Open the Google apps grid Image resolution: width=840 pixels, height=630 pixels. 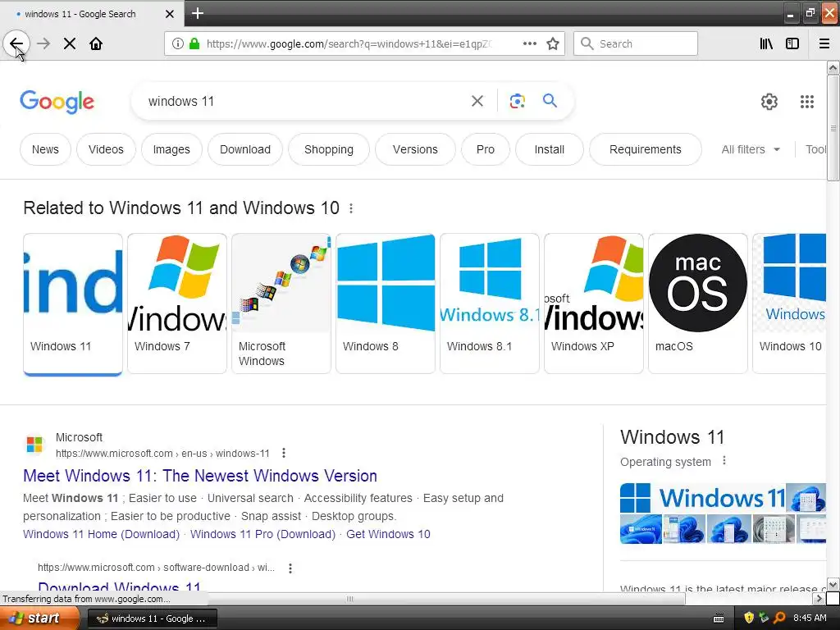point(807,101)
